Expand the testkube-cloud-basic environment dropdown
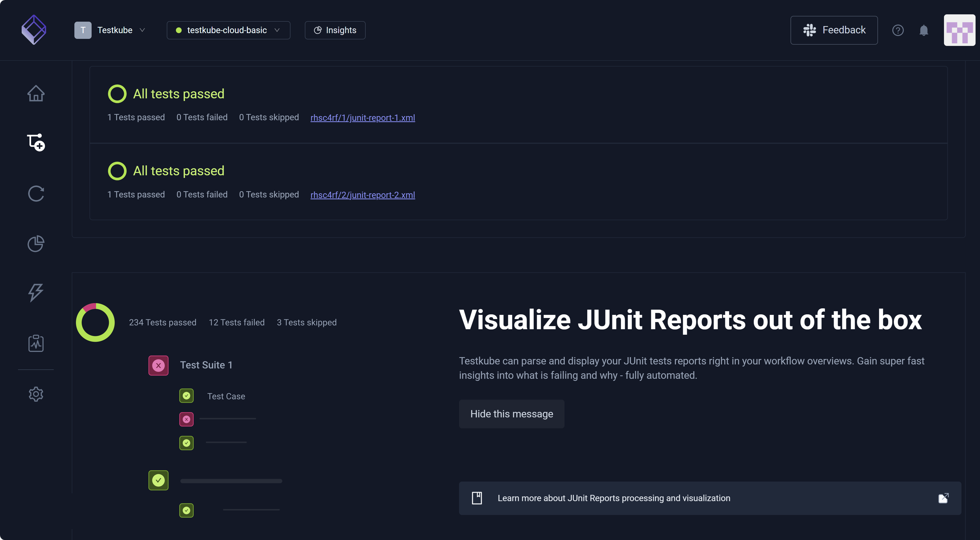This screenshot has width=980, height=540. [228, 30]
